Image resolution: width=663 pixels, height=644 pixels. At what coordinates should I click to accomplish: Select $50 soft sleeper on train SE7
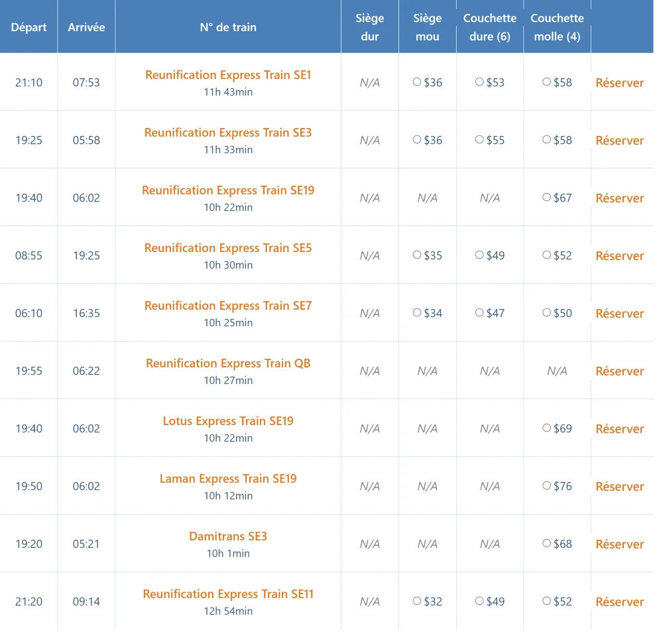[x=547, y=312]
